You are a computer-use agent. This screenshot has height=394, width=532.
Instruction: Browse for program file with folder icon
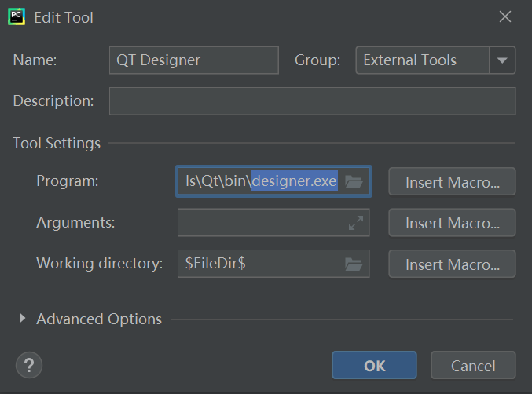coord(354,181)
